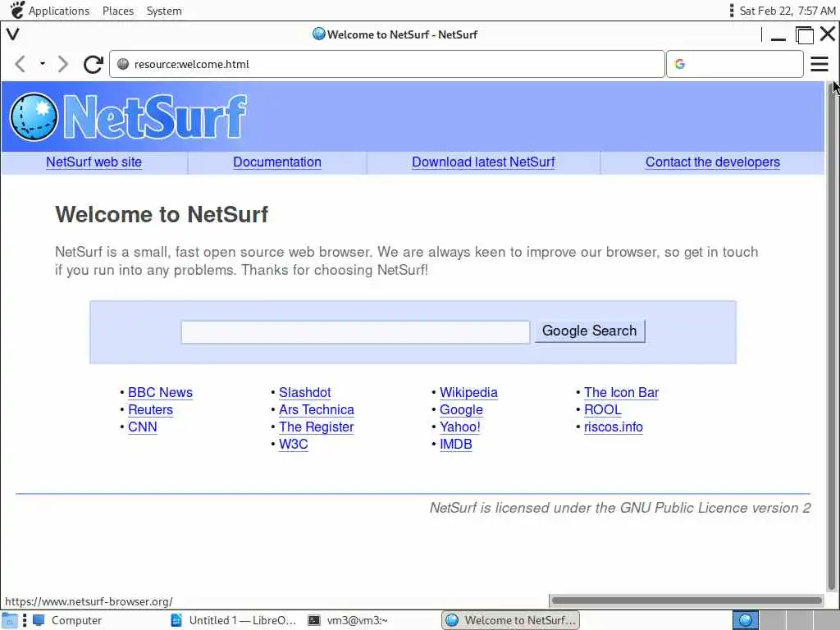This screenshot has height=630, width=840.
Task: Open the System menu
Action: point(164,11)
